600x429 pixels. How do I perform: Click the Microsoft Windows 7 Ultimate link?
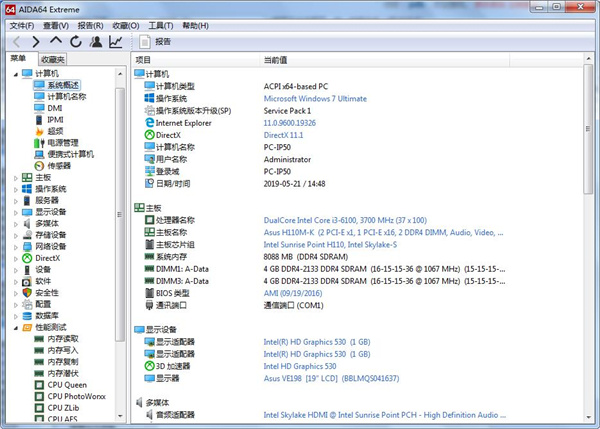(315, 99)
